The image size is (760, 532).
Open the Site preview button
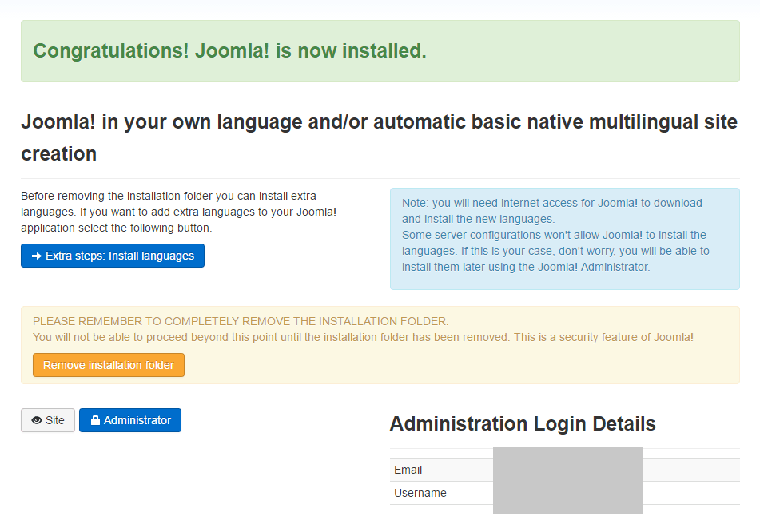point(48,420)
